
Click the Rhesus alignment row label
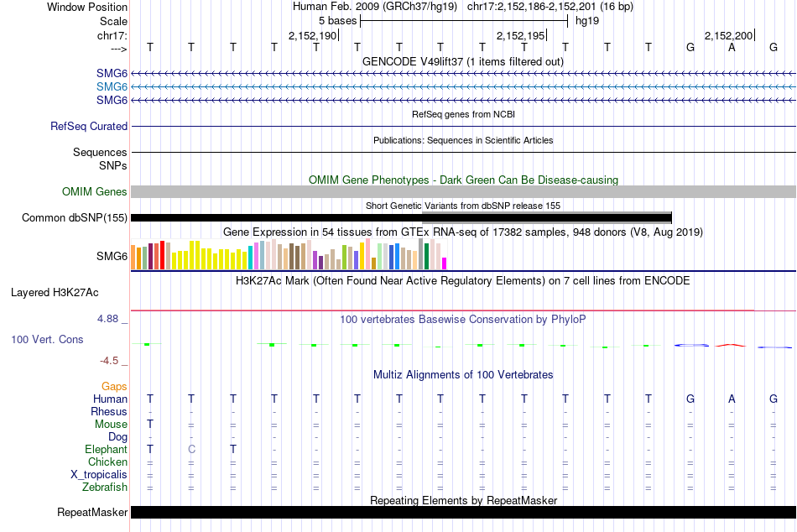(x=109, y=411)
